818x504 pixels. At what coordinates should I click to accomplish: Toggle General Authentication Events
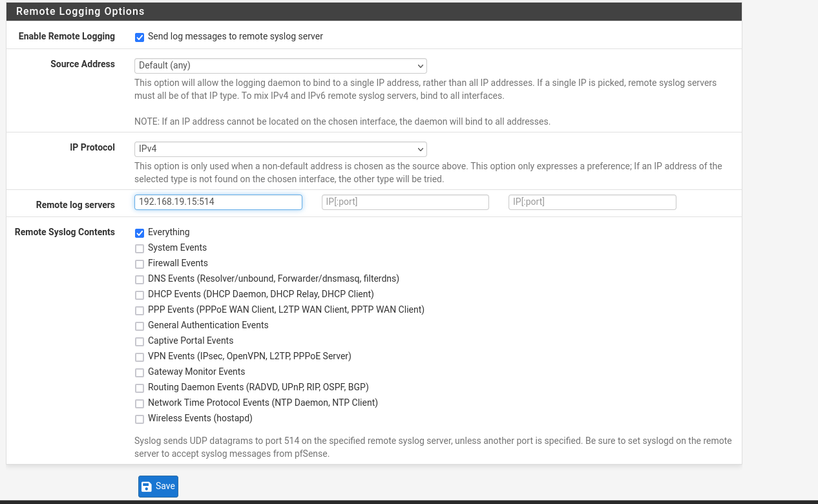(x=140, y=326)
